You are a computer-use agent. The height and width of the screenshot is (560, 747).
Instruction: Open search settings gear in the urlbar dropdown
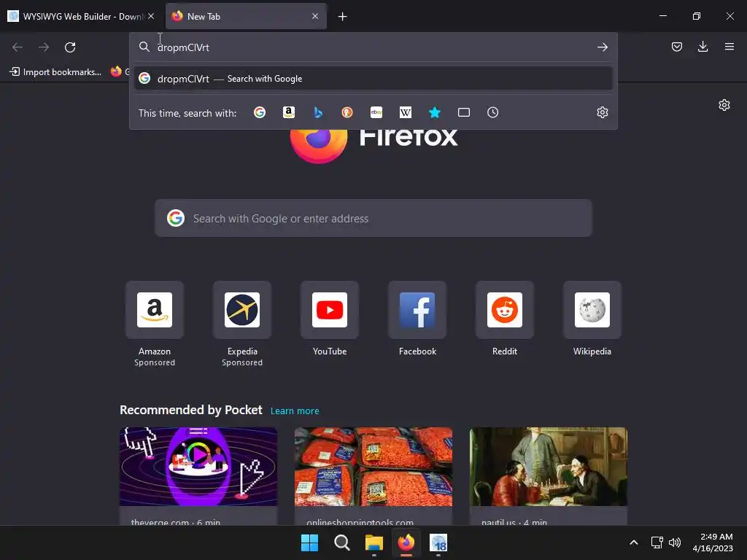point(602,112)
